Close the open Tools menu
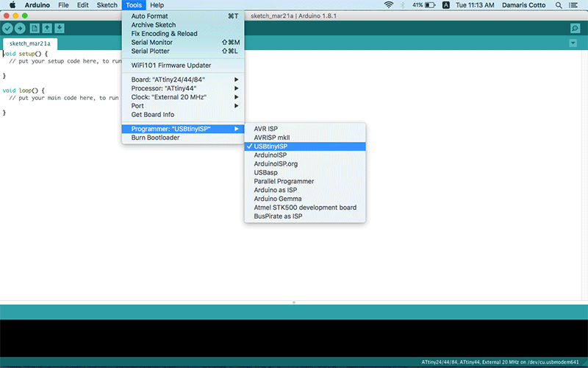Image resolution: width=588 pixels, height=368 pixels. tap(134, 5)
